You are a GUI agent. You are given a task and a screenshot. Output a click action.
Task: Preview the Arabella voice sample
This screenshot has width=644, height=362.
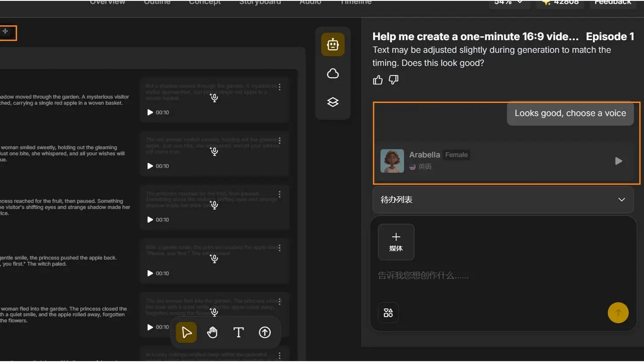pyautogui.click(x=619, y=161)
